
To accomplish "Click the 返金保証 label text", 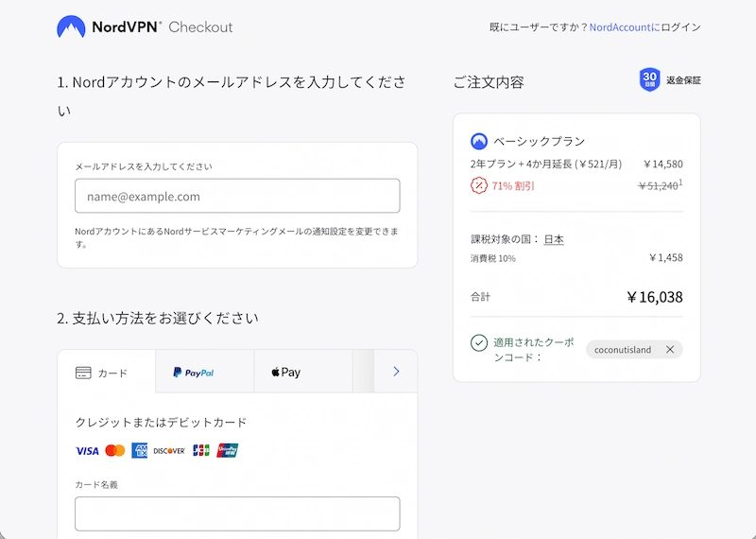I will (x=683, y=80).
